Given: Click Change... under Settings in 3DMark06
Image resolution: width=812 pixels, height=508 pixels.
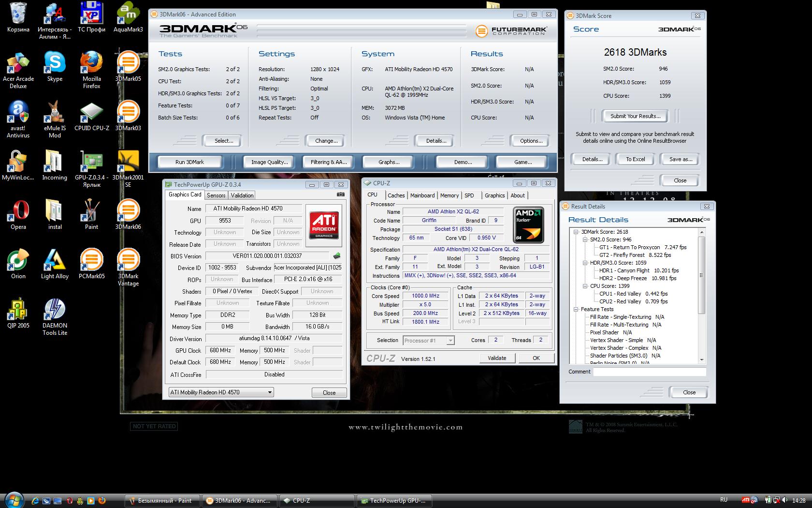Looking at the screenshot, I should [x=326, y=141].
